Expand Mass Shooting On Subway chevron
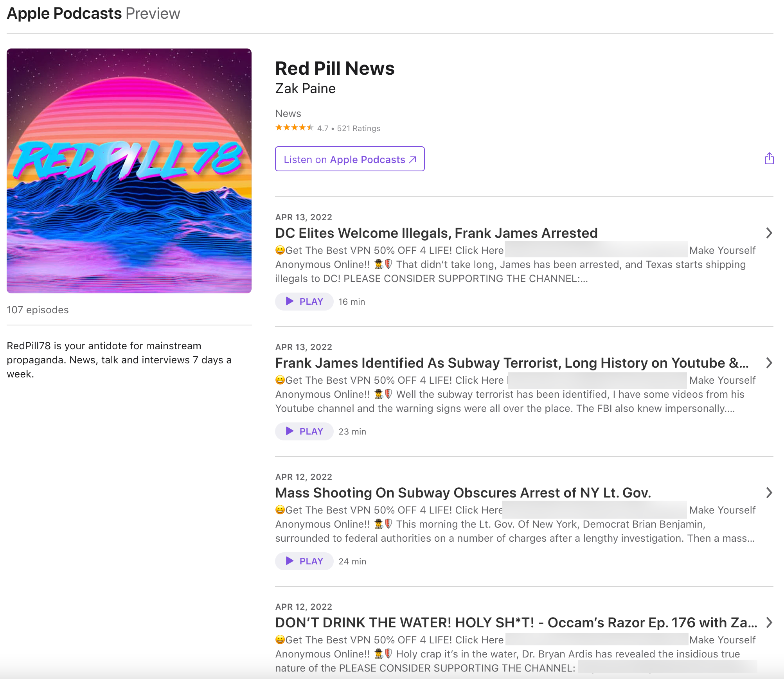The height and width of the screenshot is (679, 784). (x=769, y=493)
